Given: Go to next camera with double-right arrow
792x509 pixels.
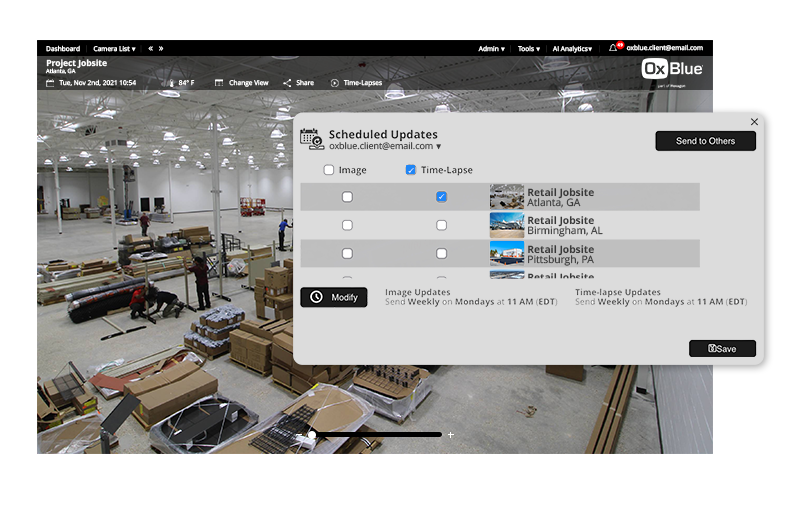Looking at the screenshot, I should (x=161, y=49).
